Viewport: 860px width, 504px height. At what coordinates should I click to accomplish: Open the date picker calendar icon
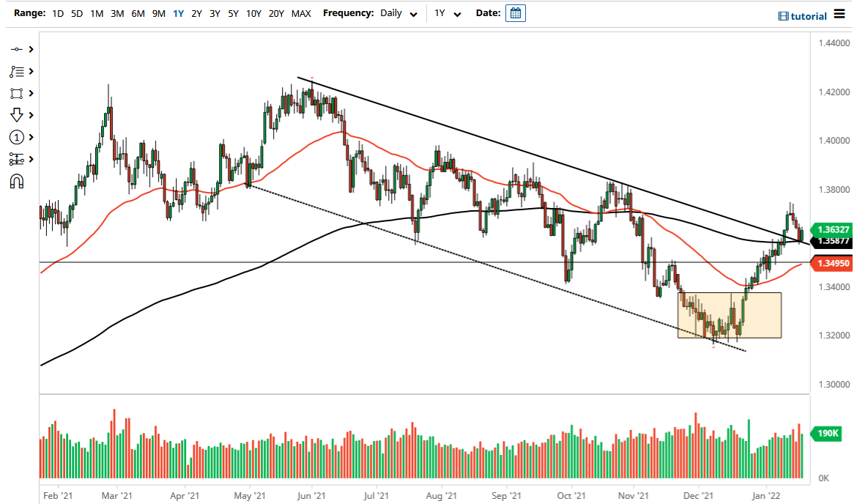pos(515,12)
